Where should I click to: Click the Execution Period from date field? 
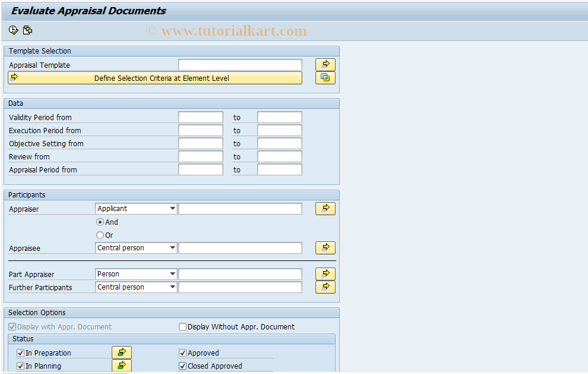point(201,130)
